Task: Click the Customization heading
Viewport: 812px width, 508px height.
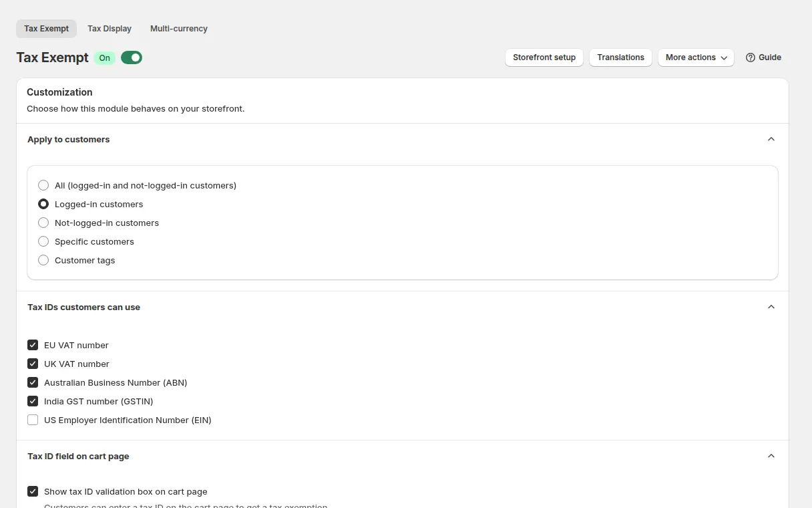Action: (59, 92)
